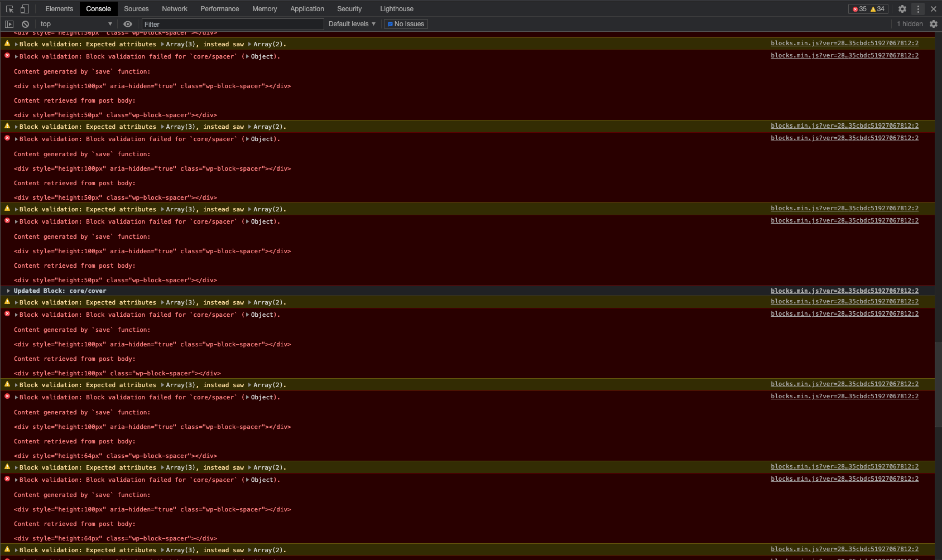Open console settings gear beside '1 hidden'
This screenshot has width=942, height=560.
934,24
